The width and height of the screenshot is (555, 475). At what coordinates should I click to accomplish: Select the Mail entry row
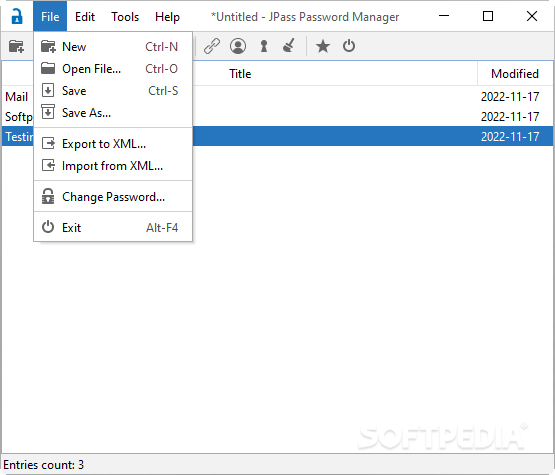[x=278, y=96]
